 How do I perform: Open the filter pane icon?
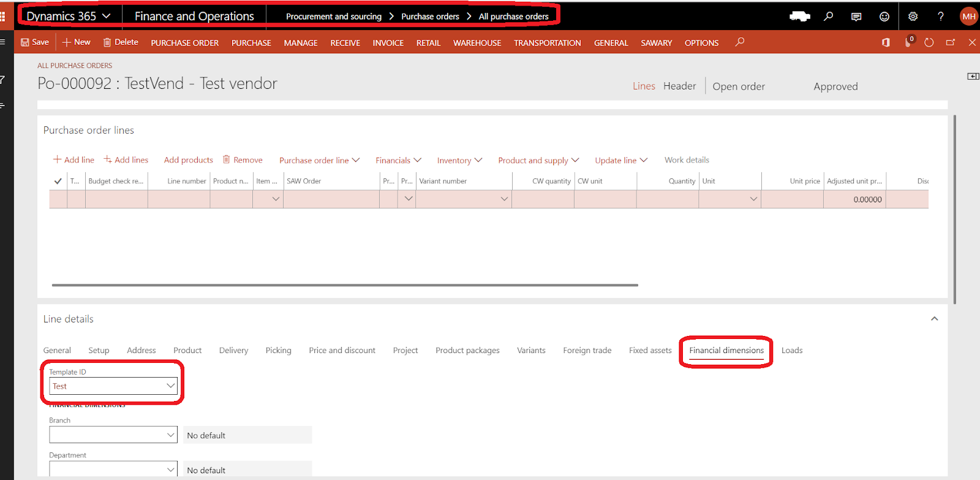click(2, 80)
